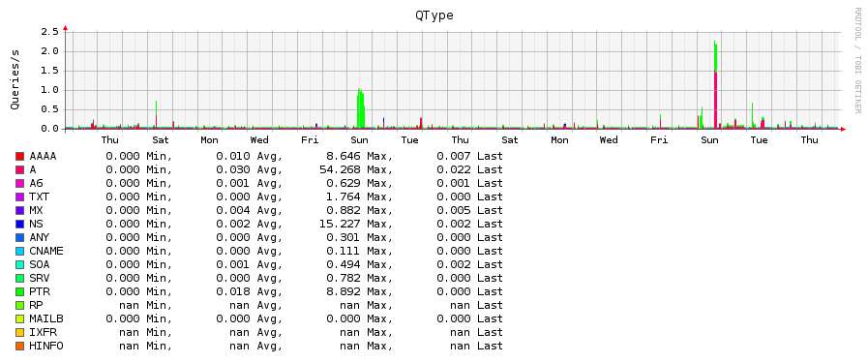The height and width of the screenshot is (363, 868).
Task: Click the "0.030 Avg" value
Action: coord(249,169)
